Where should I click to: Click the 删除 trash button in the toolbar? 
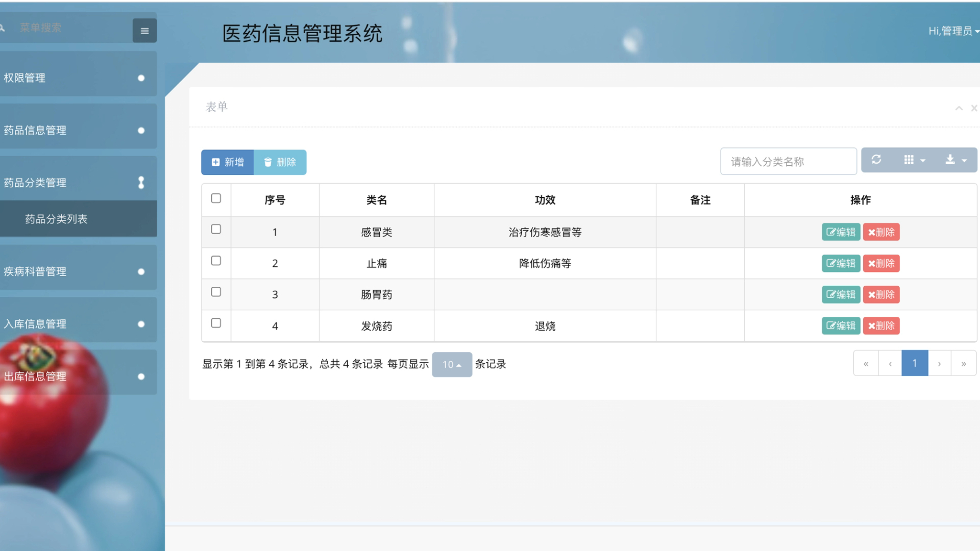pos(280,162)
